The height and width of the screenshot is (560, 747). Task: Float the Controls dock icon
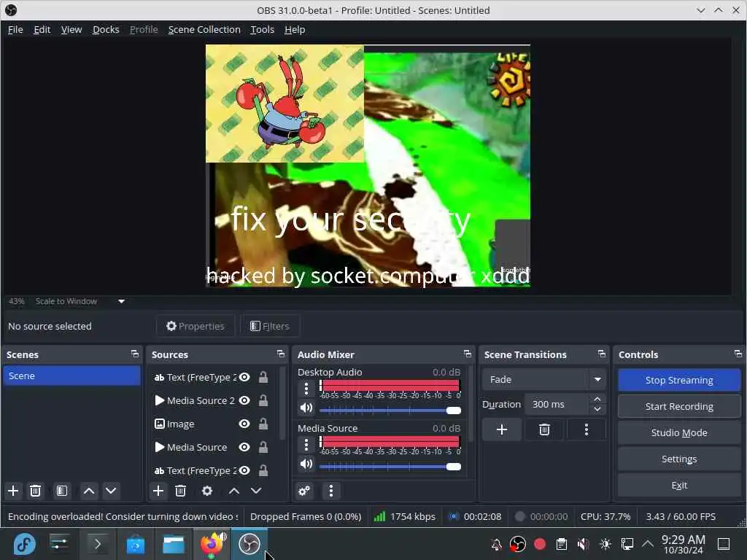pos(738,354)
